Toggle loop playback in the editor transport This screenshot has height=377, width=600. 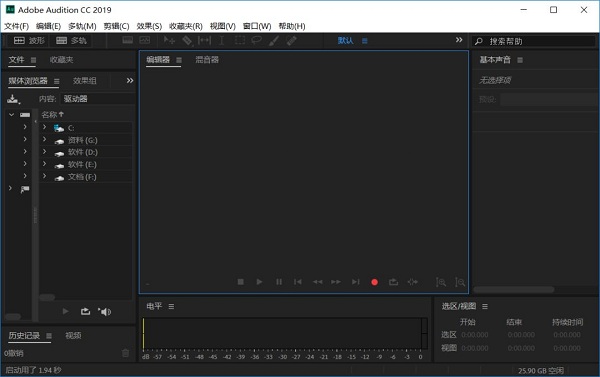tap(393, 282)
